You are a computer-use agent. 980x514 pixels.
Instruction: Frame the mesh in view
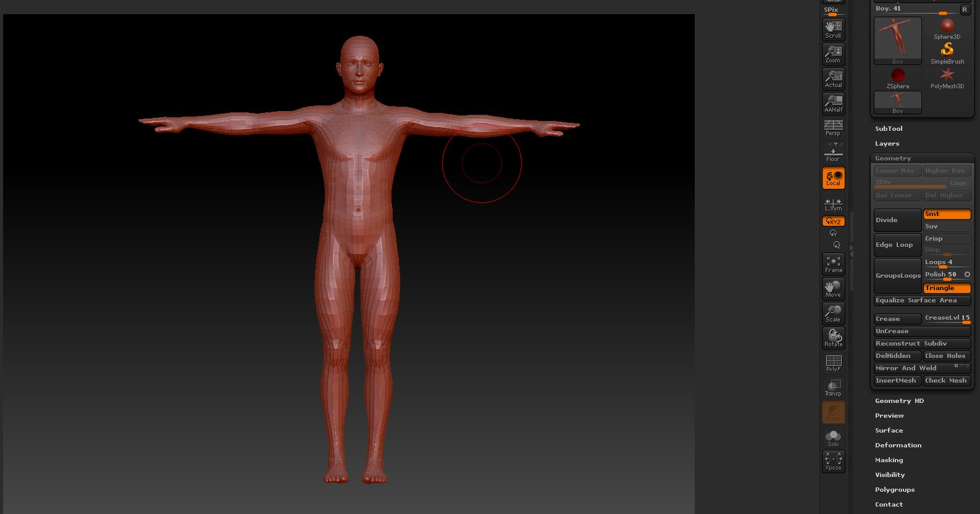833,264
